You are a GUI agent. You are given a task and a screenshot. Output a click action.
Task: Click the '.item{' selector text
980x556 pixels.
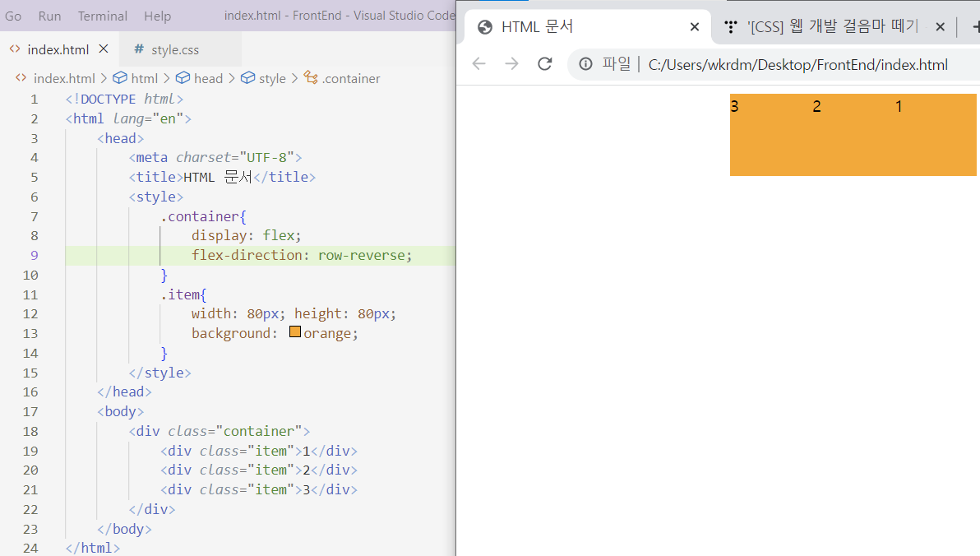pos(183,294)
